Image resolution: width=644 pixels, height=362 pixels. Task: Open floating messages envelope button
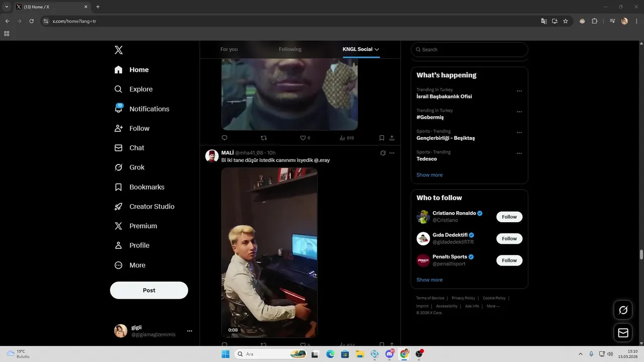[623, 333]
